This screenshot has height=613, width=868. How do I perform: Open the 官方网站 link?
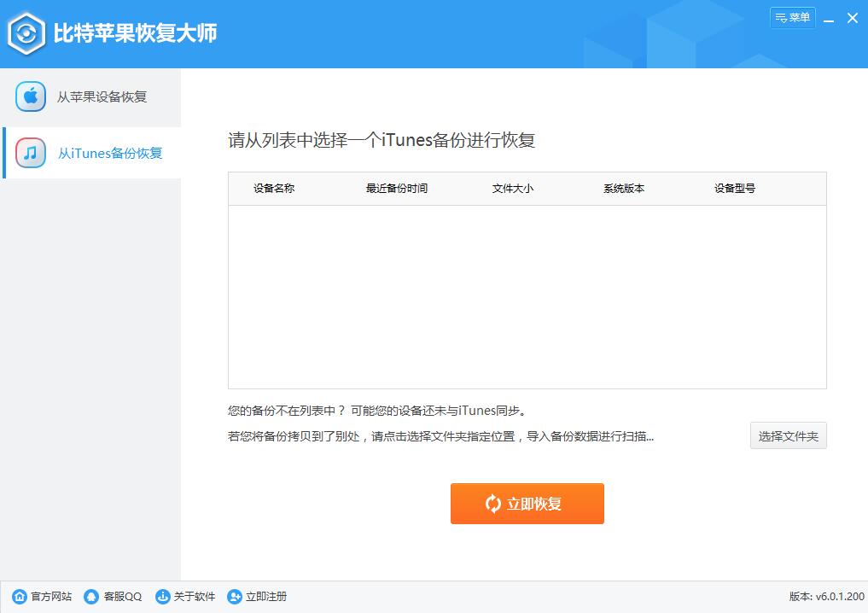[50, 597]
